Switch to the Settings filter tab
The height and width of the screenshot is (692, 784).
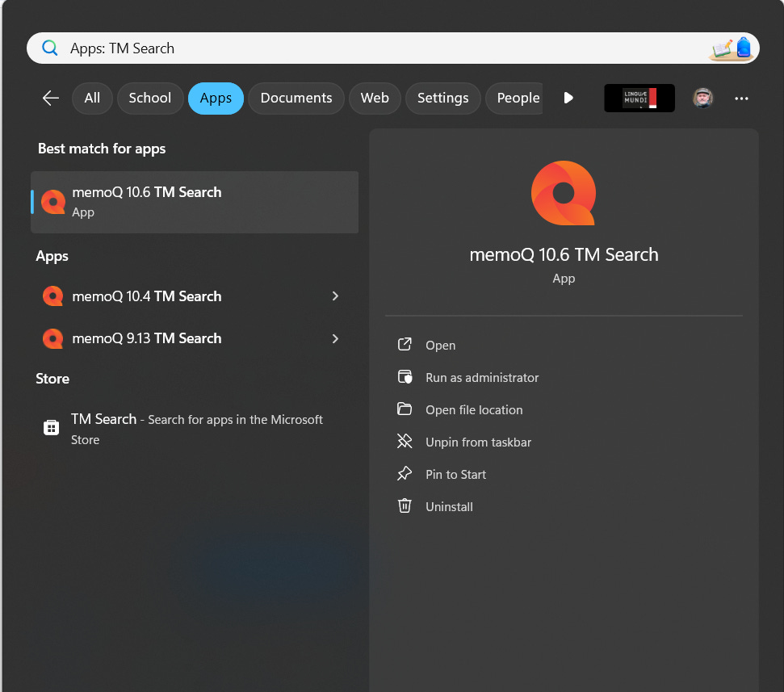coord(443,98)
